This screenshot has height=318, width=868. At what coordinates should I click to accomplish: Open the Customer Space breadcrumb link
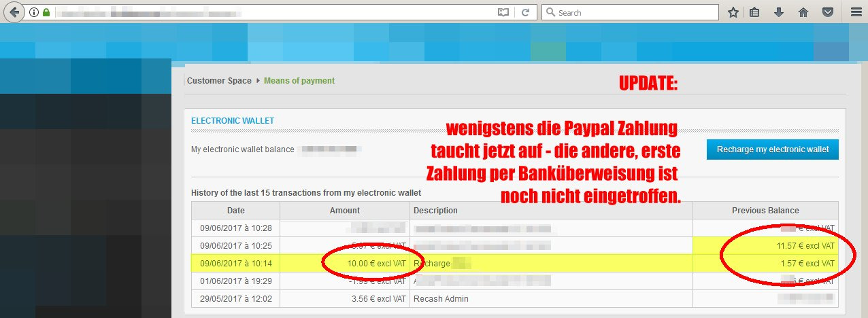(x=219, y=81)
